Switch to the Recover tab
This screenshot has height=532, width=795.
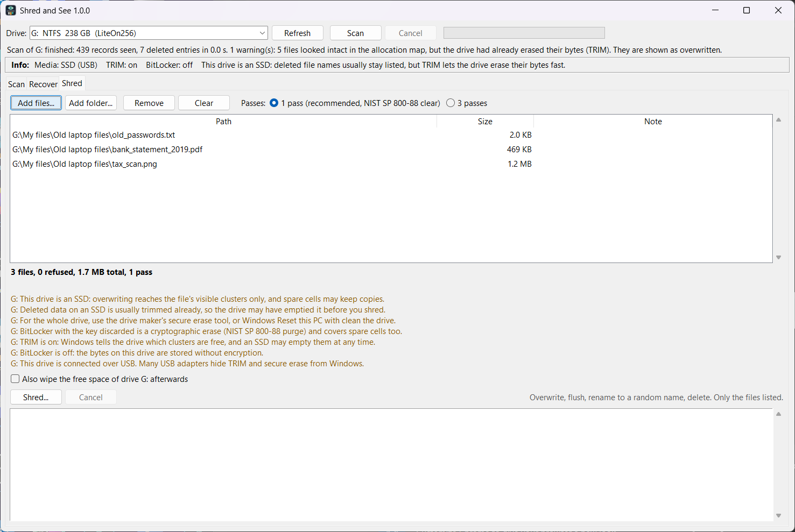point(43,84)
